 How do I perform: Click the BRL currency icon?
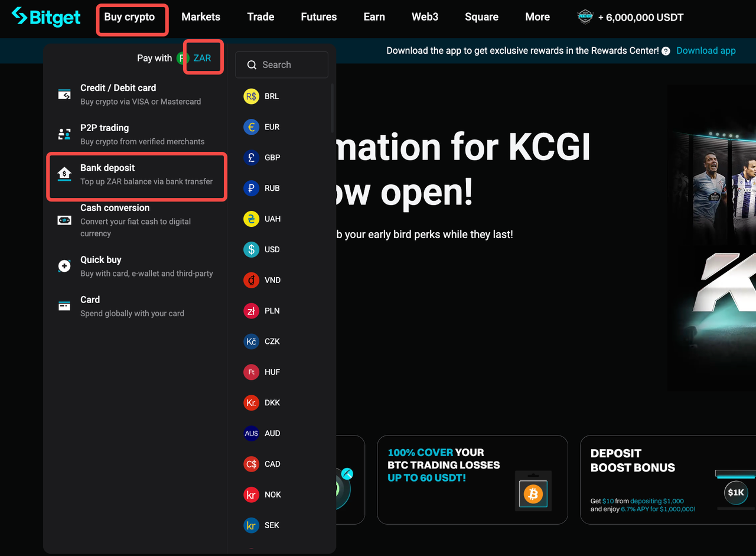pos(251,96)
